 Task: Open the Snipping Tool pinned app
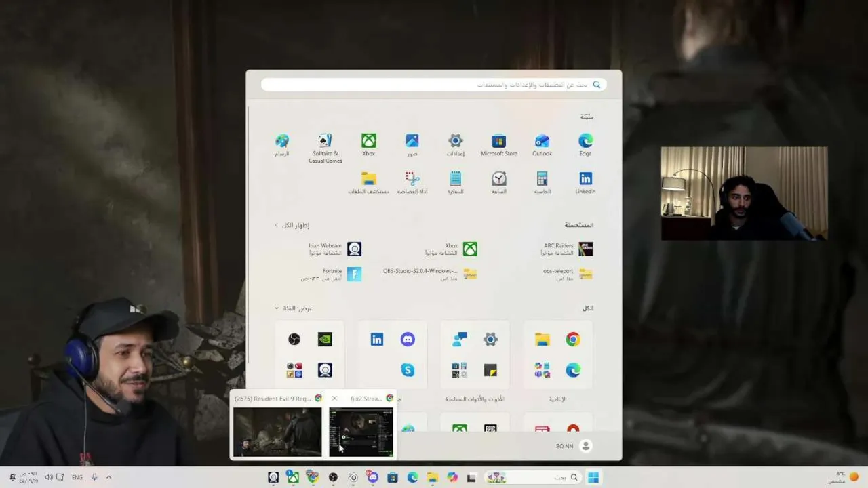pos(412,182)
